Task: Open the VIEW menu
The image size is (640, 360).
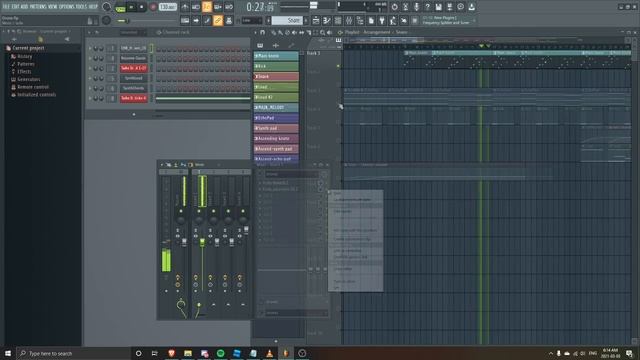Action: tap(53, 7)
